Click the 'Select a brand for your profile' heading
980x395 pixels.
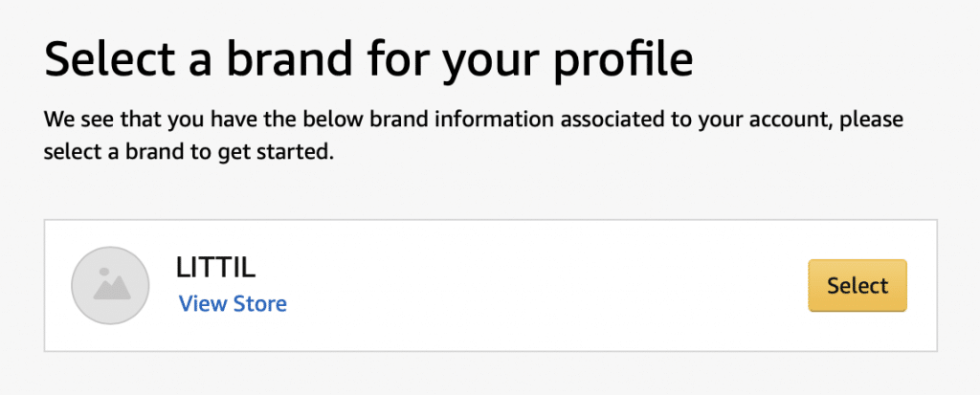click(x=368, y=59)
